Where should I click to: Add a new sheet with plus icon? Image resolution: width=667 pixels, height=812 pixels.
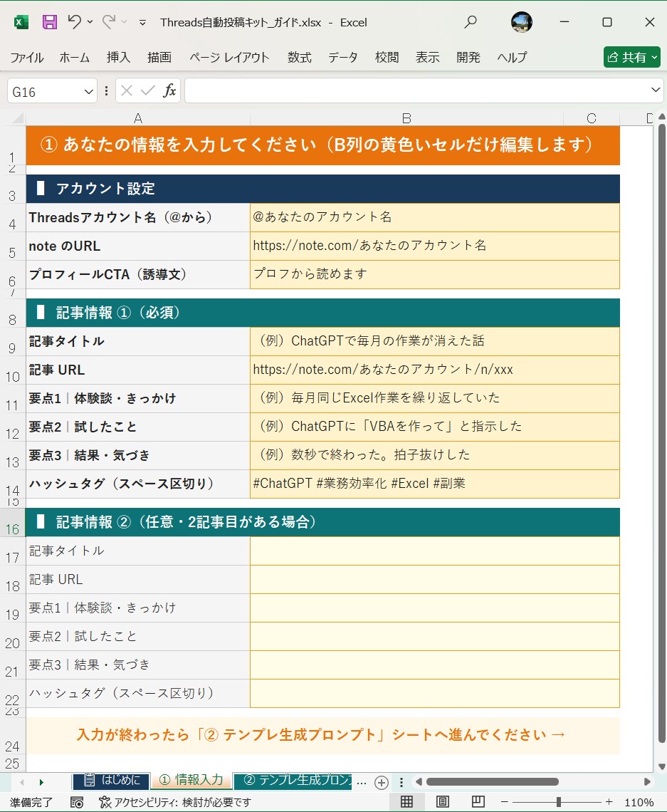[382, 782]
